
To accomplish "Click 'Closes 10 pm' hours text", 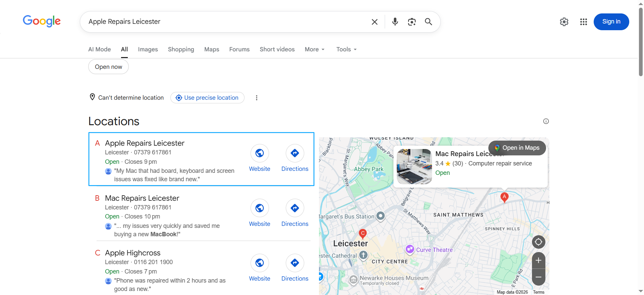I will [x=142, y=216].
